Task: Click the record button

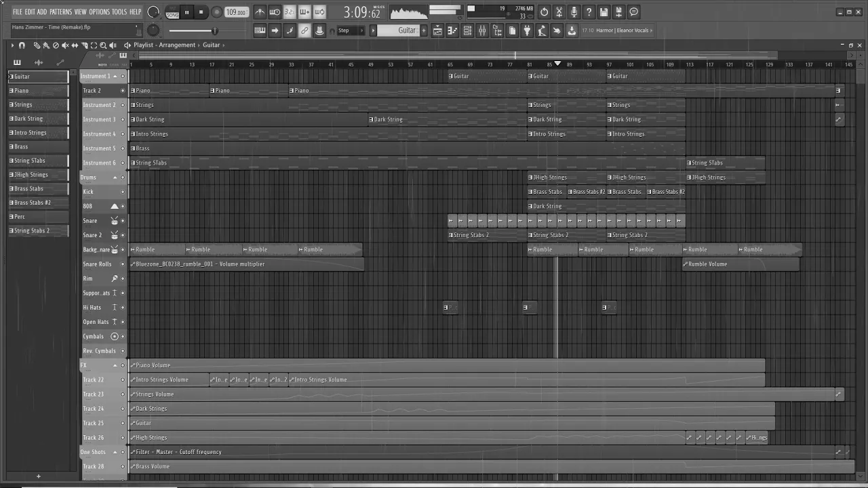Action: [216, 12]
